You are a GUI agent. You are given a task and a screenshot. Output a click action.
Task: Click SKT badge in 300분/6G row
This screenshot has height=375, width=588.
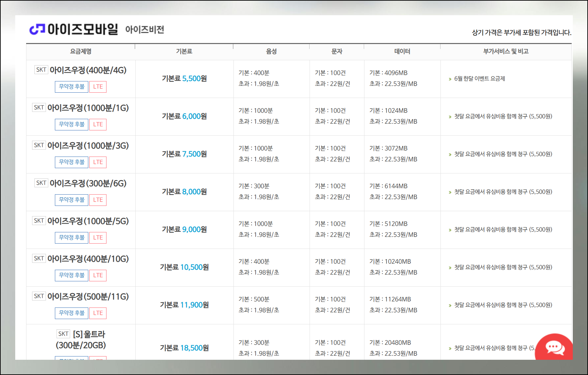[41, 183]
